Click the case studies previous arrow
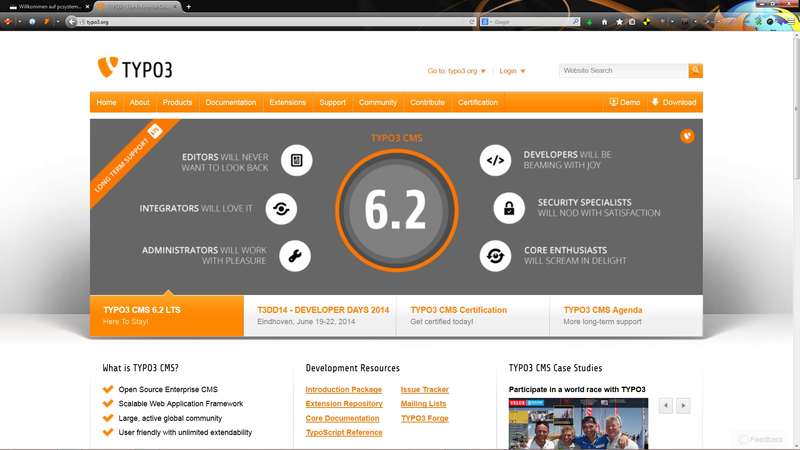800x450 pixels. click(666, 406)
